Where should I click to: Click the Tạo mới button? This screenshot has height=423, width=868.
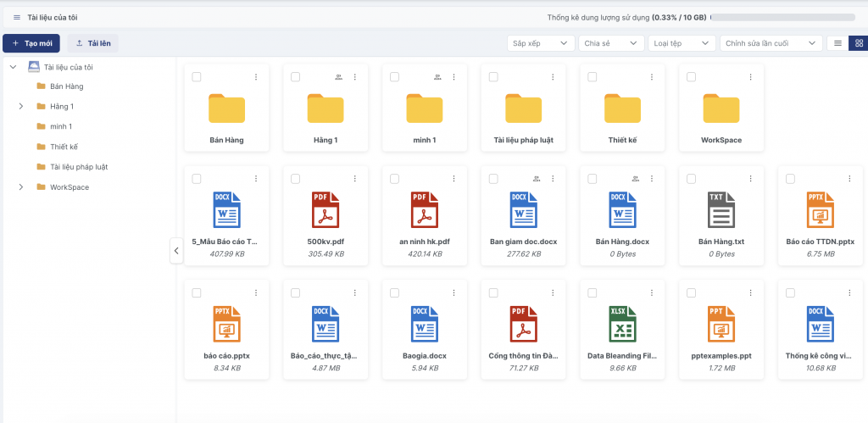(31, 43)
